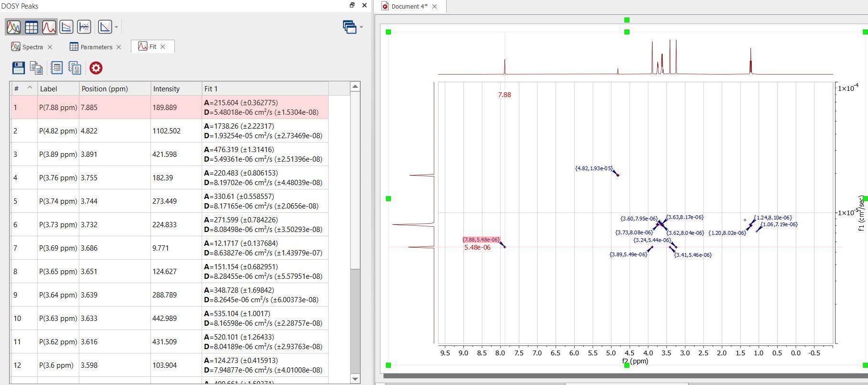Image resolution: width=868 pixels, height=385 pixels.
Task: Toggle the Fit curve toolbar icon
Action: coord(49,27)
